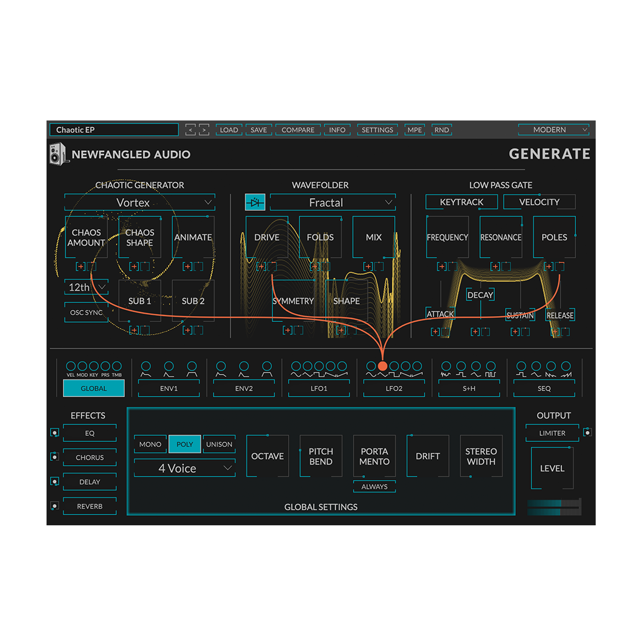Open the ENV1 tab

pos(169,388)
